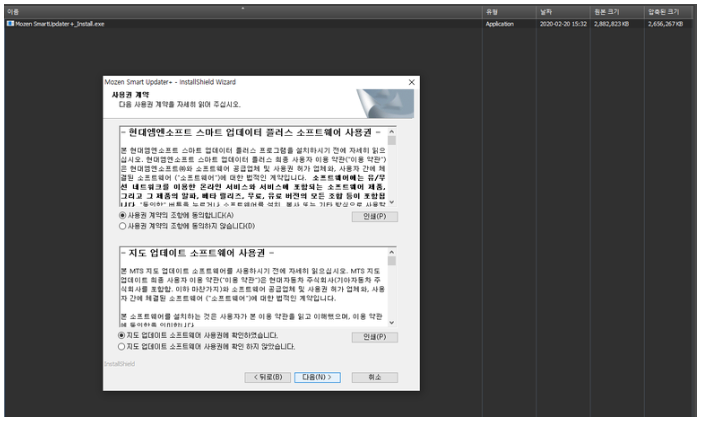Sort archive list by the 압축된 크기 column
704x422 pixels.
[671, 12]
